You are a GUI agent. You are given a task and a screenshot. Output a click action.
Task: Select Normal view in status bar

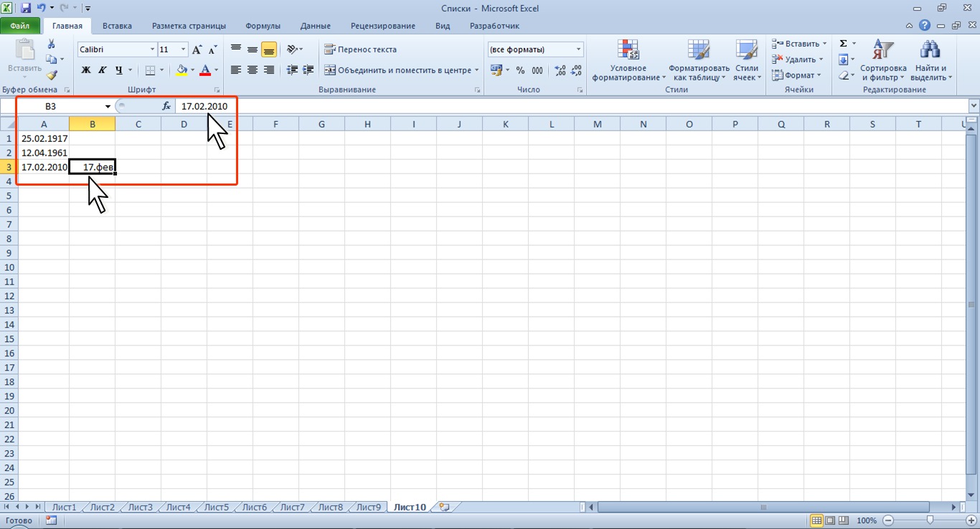click(817, 520)
